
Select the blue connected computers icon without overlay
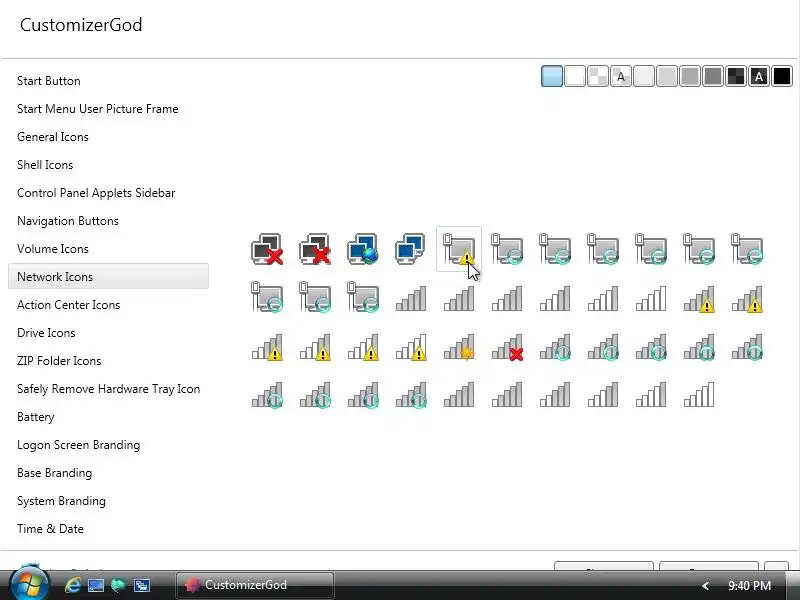click(411, 249)
